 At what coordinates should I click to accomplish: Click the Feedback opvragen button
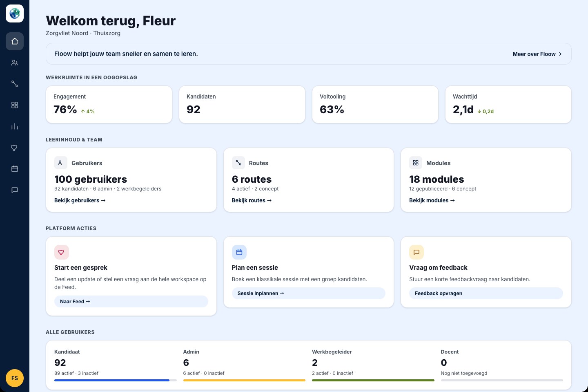(x=486, y=293)
